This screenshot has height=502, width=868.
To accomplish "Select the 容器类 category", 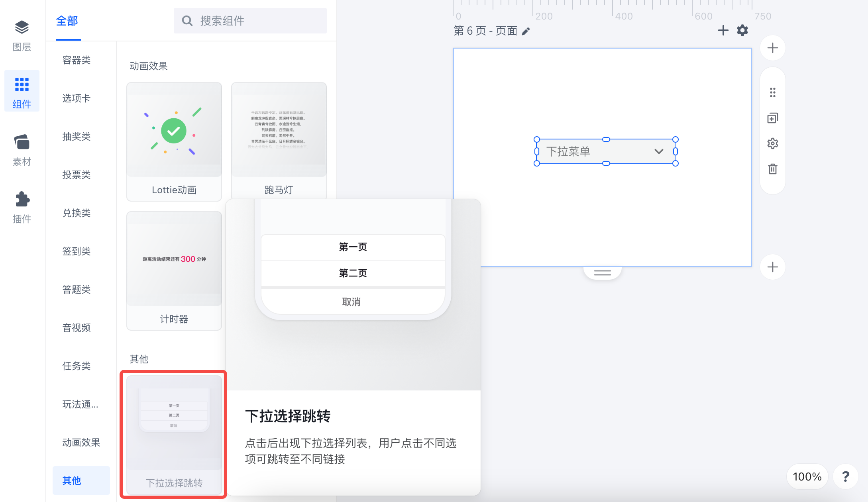I will 77,60.
